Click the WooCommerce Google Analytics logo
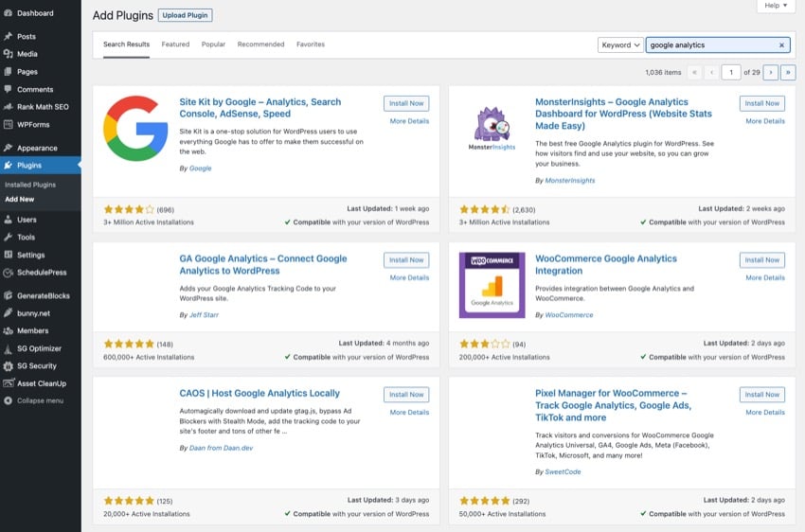This screenshot has height=532, width=805. click(x=492, y=285)
